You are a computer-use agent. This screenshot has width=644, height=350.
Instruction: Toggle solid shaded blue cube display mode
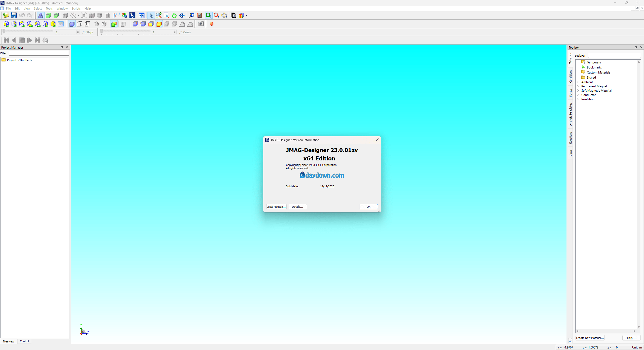pos(72,24)
